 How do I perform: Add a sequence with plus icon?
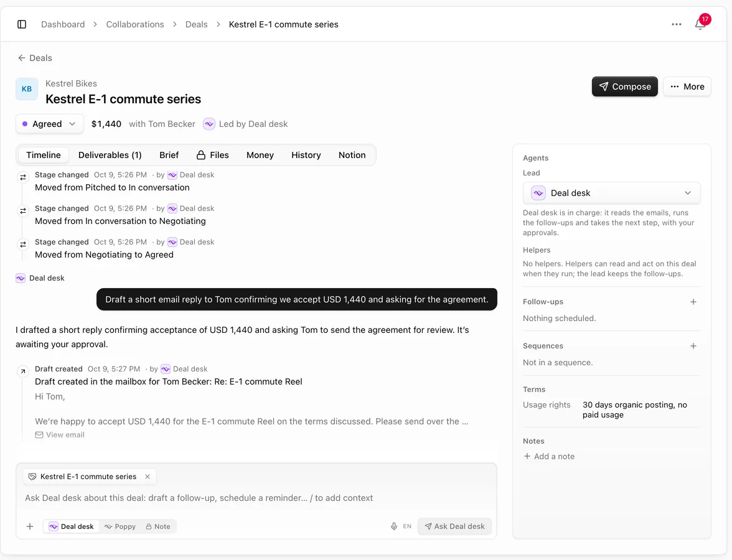pos(693,346)
